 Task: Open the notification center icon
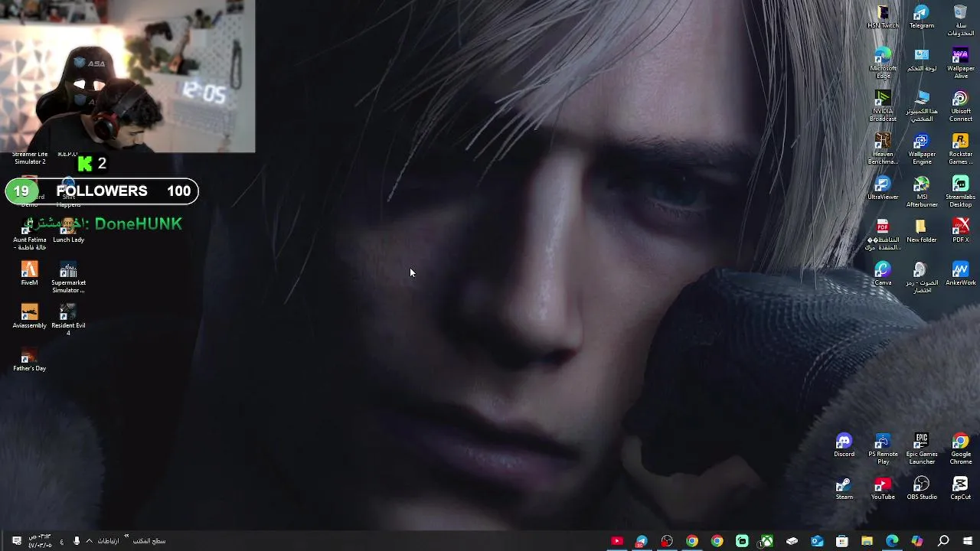point(17,541)
